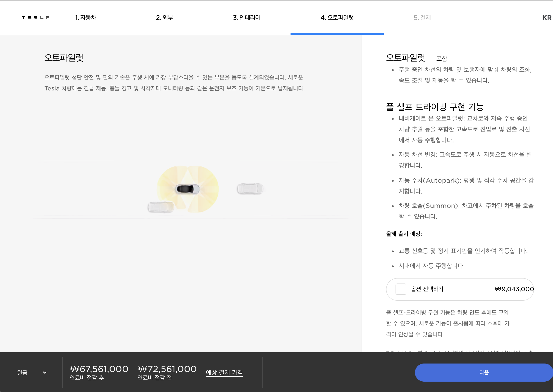Click the chevron next to 현금
The width and height of the screenshot is (553, 392).
pos(45,373)
